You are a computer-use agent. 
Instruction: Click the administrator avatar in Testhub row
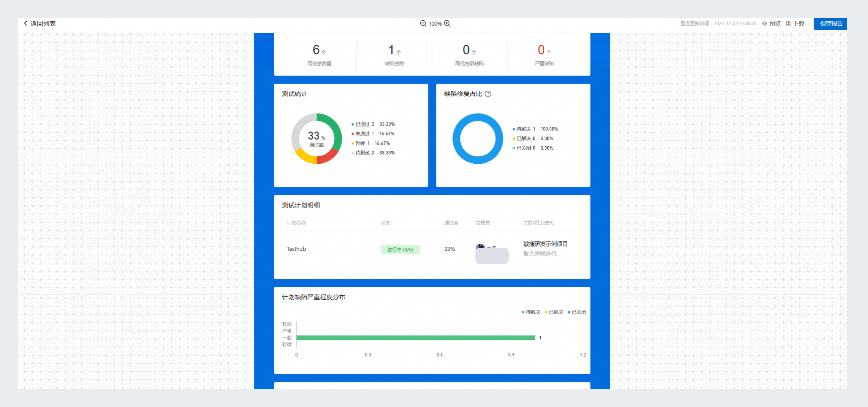(x=480, y=247)
